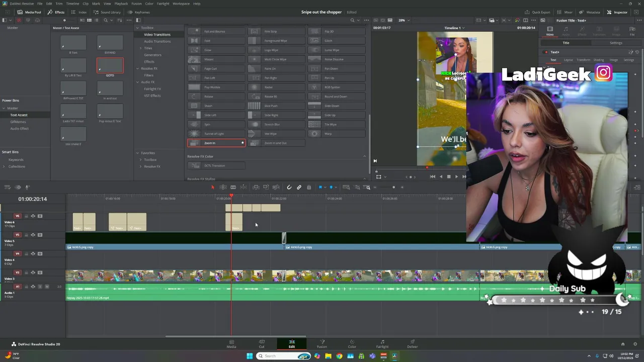Collapse the Toolbox tree section
This screenshot has height=362, width=644.
137,28
